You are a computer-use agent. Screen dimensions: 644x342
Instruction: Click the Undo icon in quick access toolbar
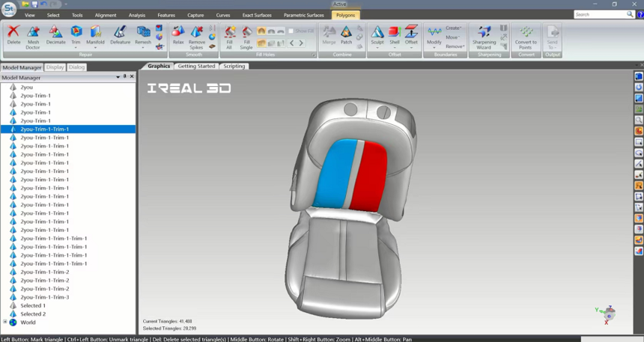[43, 4]
